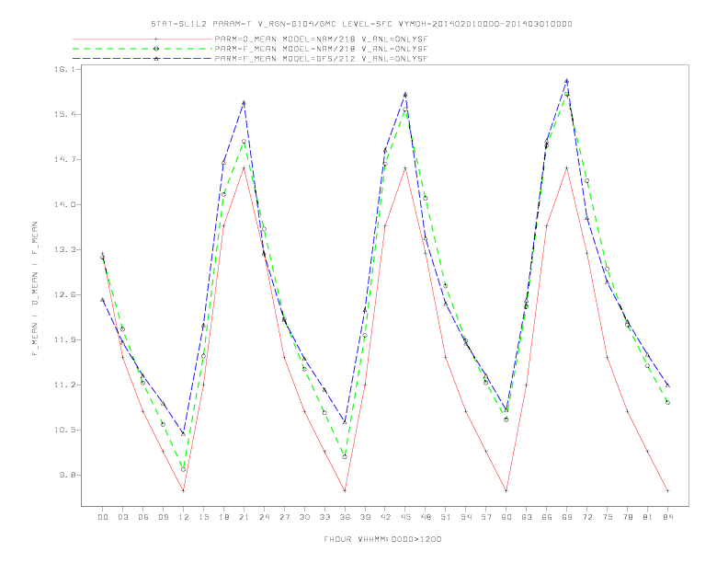The image size is (728, 563).
Task: Click x-axis tick label 75
Action: tap(608, 517)
